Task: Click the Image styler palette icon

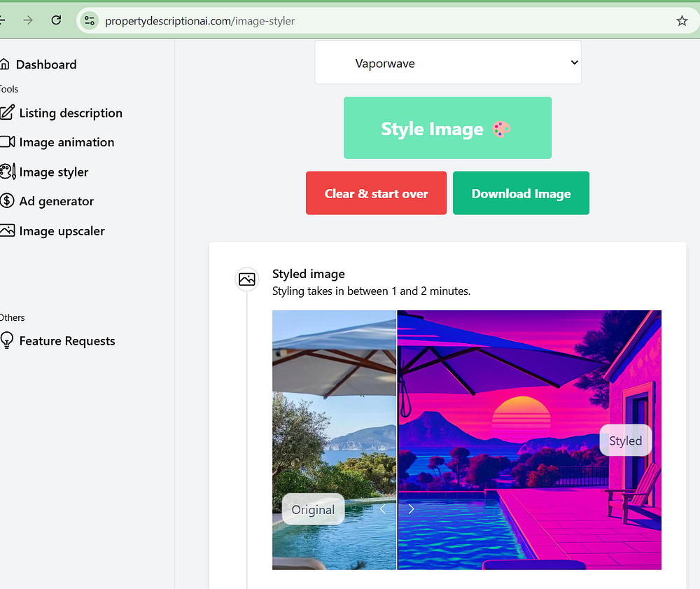Action: pos(8,172)
